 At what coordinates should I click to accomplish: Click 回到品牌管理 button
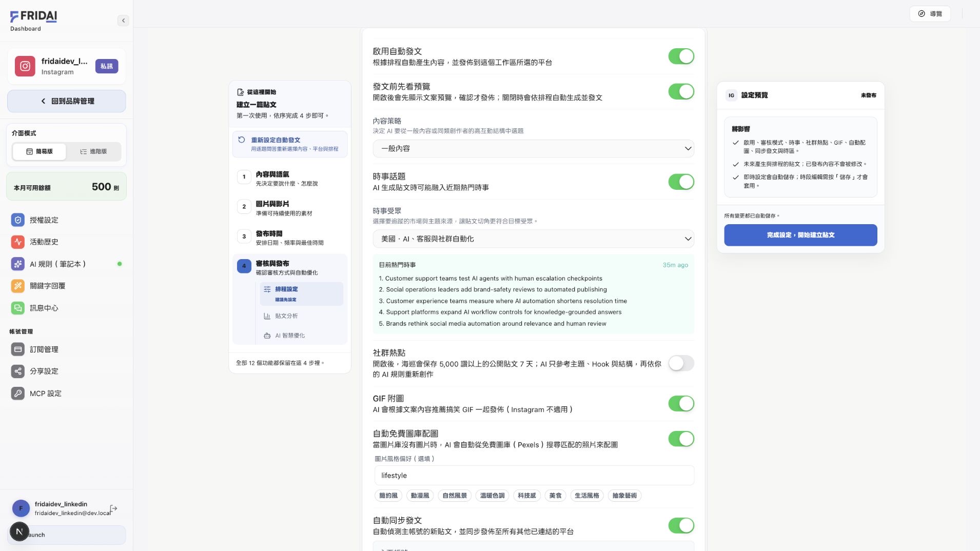pyautogui.click(x=67, y=101)
